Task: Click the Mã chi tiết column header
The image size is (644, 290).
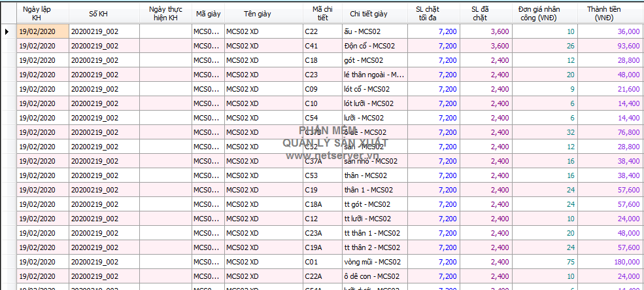Action: click(322, 13)
